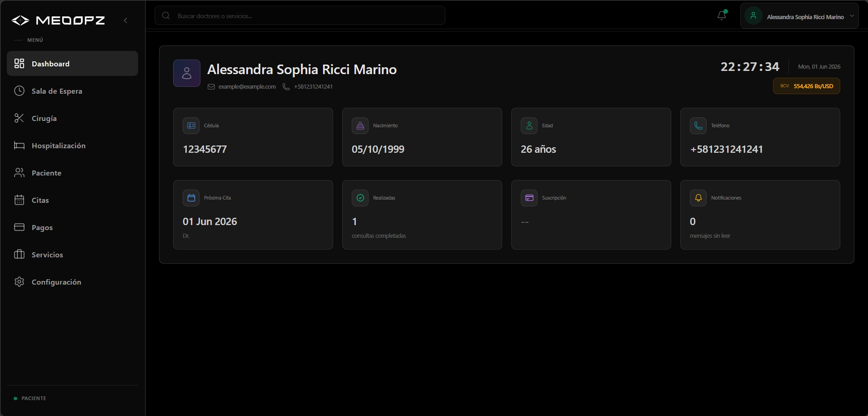Click the PACIENTE role indicator
The height and width of the screenshot is (416, 868).
pos(30,398)
